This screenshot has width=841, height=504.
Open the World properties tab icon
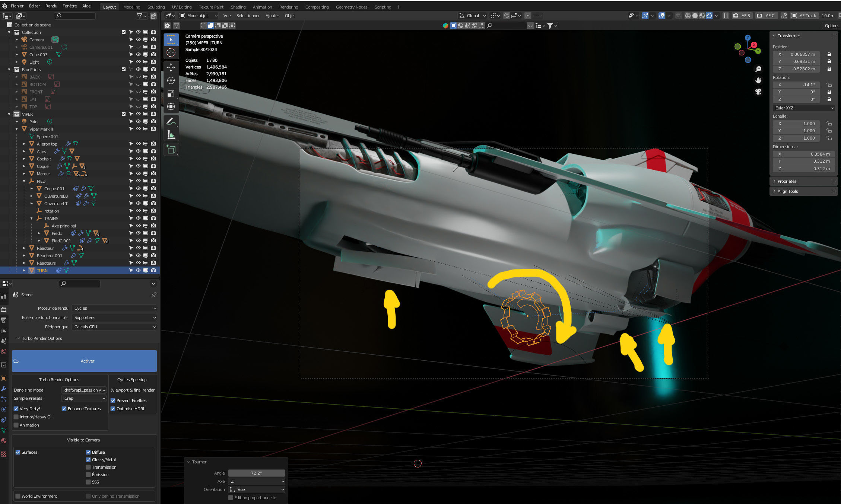tap(4, 351)
